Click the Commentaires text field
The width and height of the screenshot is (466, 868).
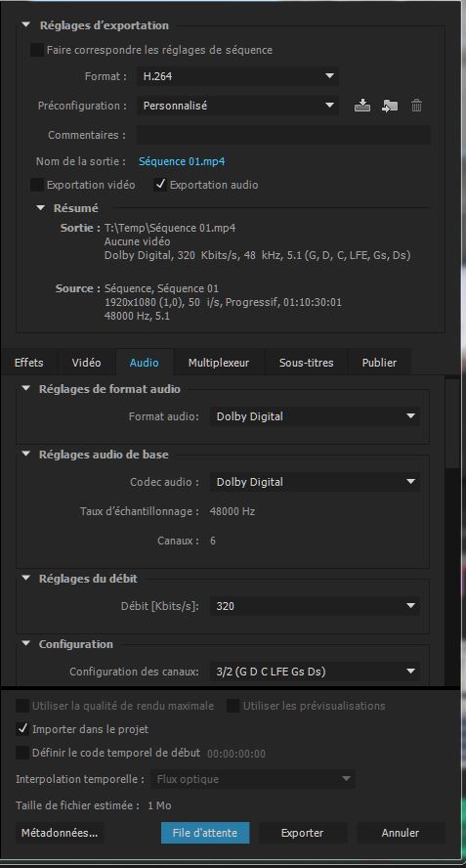pos(283,135)
